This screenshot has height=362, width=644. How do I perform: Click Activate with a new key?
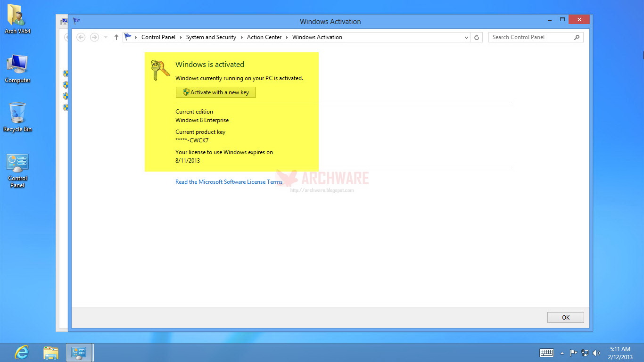coord(216,92)
